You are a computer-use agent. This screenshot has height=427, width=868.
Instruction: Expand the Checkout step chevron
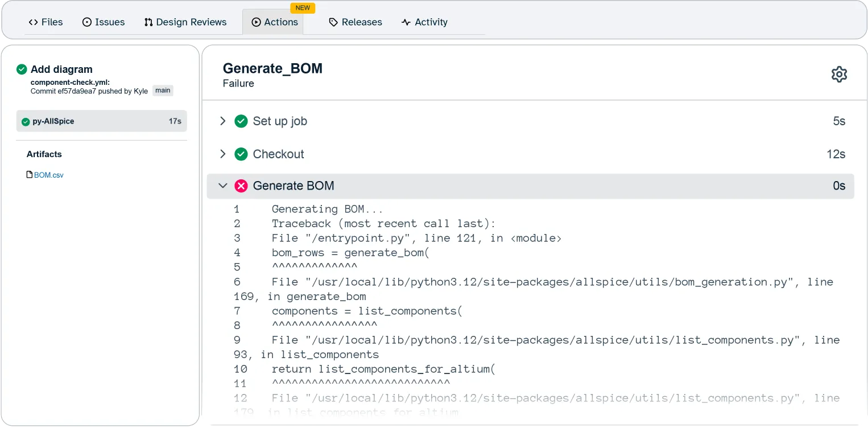[x=223, y=154]
